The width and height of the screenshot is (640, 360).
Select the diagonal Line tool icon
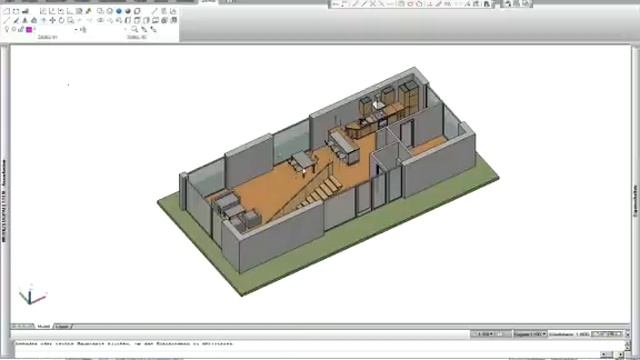point(7,20)
